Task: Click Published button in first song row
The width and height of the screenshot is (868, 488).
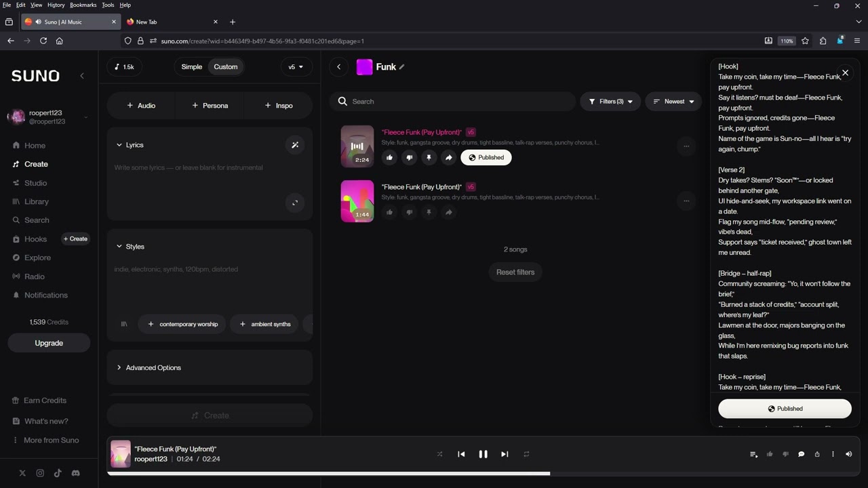Action: pyautogui.click(x=486, y=157)
